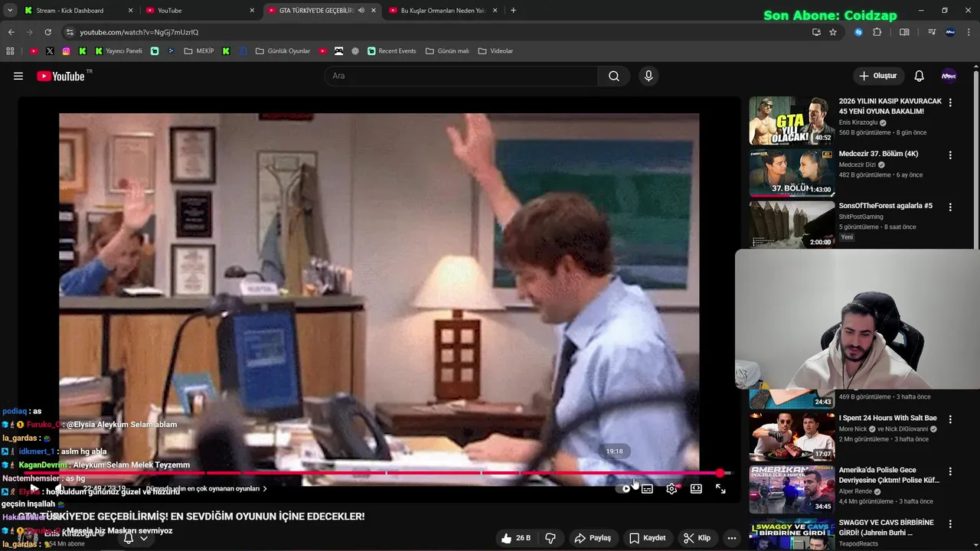980x551 pixels.
Task: Toggle Chrome reading mode side panel icon
Action: (x=904, y=32)
